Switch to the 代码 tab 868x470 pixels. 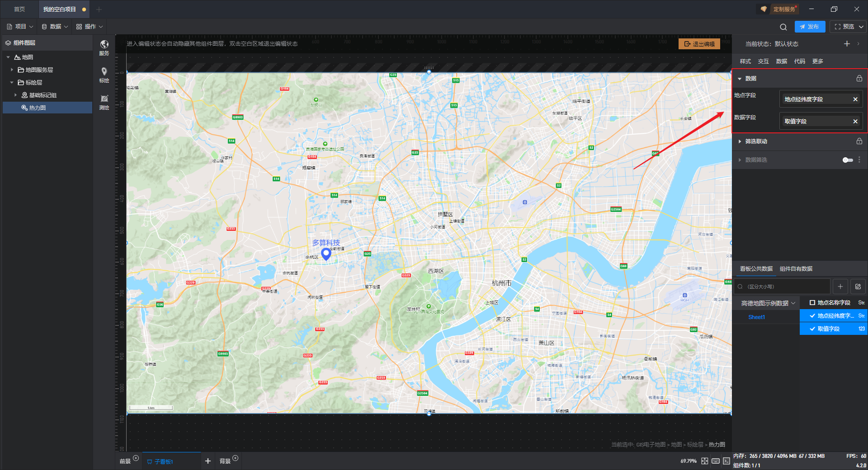[800, 61]
